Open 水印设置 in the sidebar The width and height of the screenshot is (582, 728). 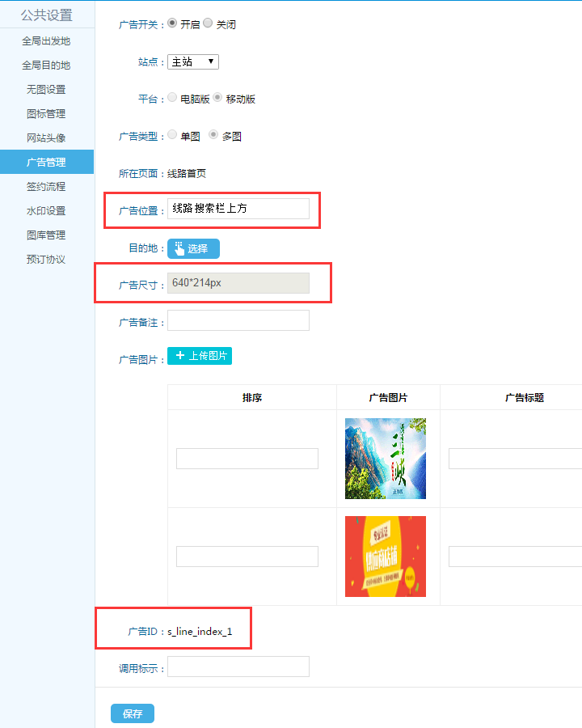coord(46,211)
